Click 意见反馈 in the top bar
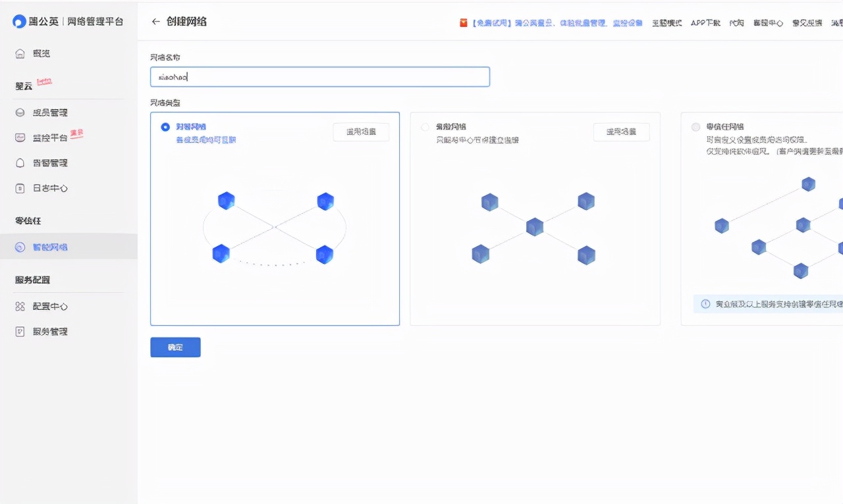The image size is (843, 504). click(807, 22)
